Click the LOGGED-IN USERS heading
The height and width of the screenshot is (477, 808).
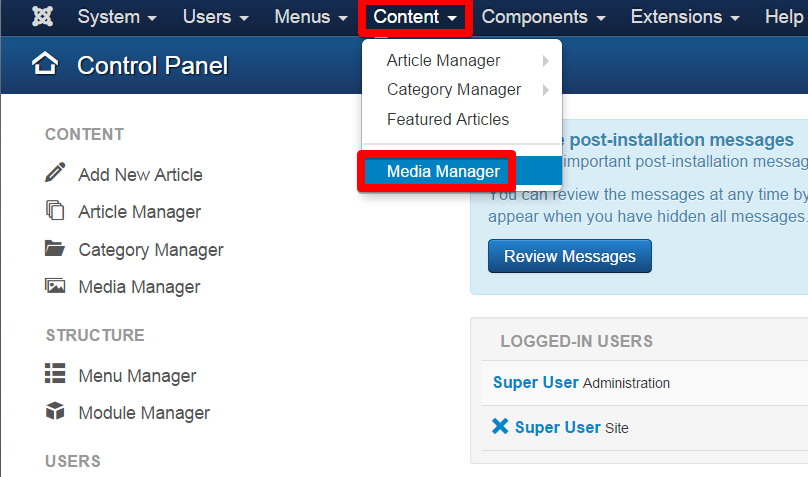tap(576, 341)
